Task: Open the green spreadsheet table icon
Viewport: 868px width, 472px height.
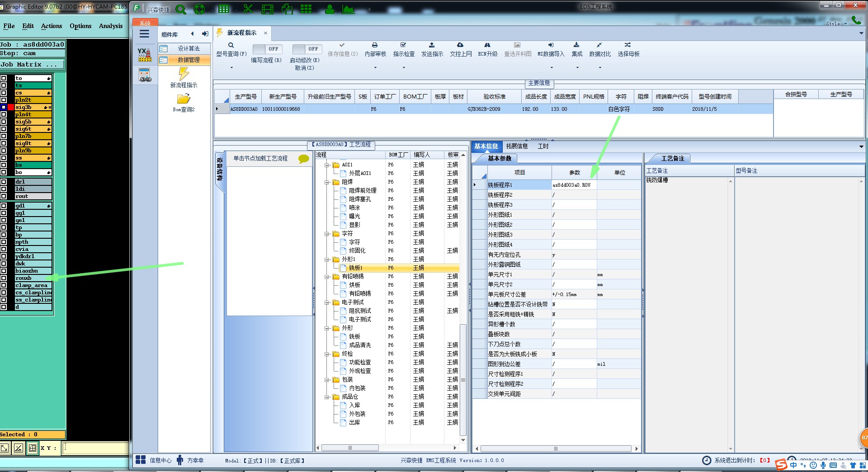Action: 224,9
